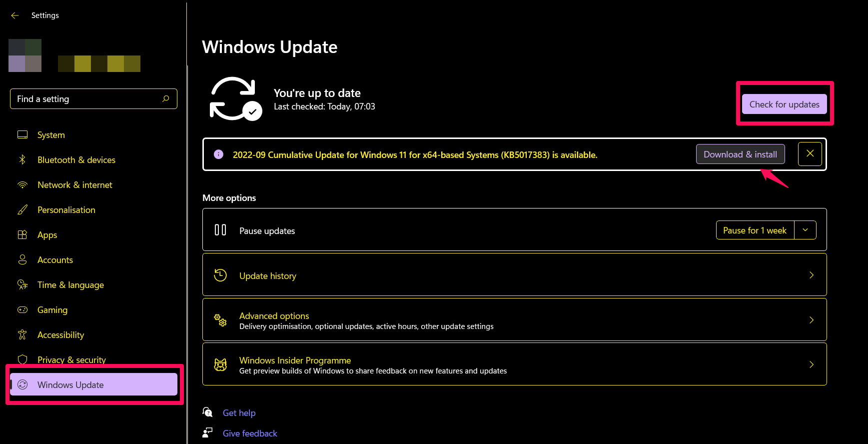This screenshot has height=444, width=868.
Task: Click the pause bars icon beside Pause updates
Action: [220, 230]
